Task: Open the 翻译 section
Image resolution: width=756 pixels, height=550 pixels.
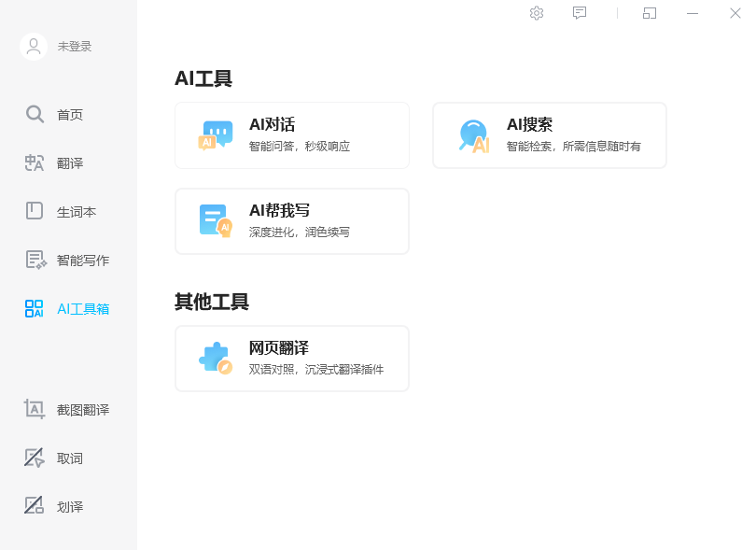Action: click(70, 163)
